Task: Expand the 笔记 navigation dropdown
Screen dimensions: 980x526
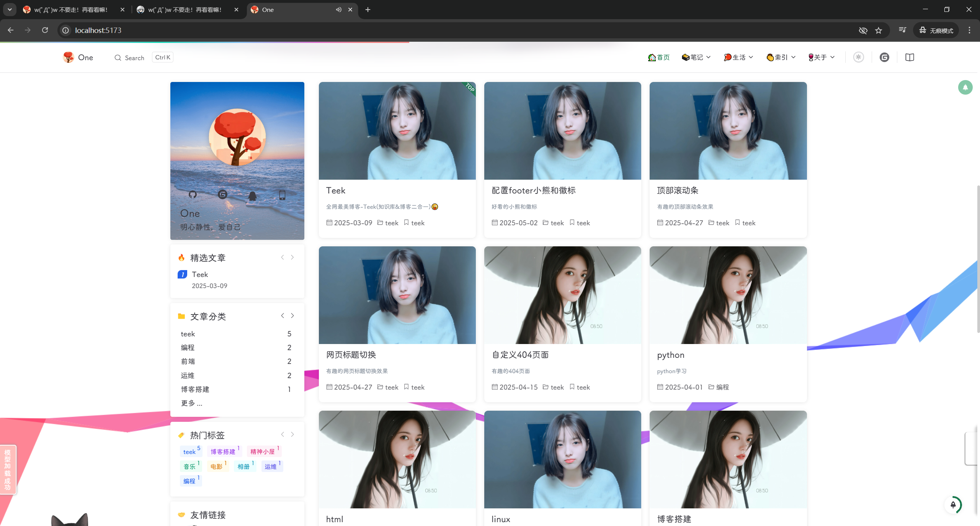Action: 696,57
